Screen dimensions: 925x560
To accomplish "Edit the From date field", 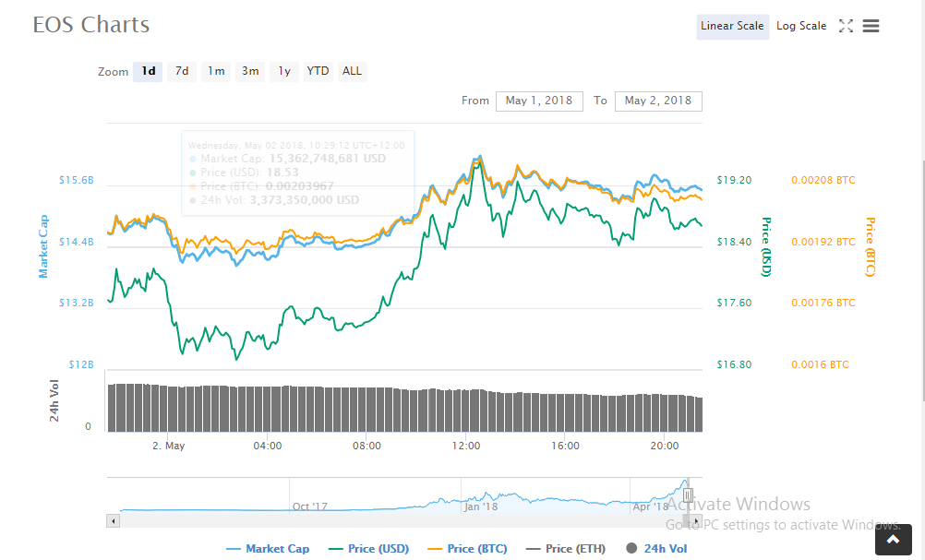I will click(x=539, y=101).
